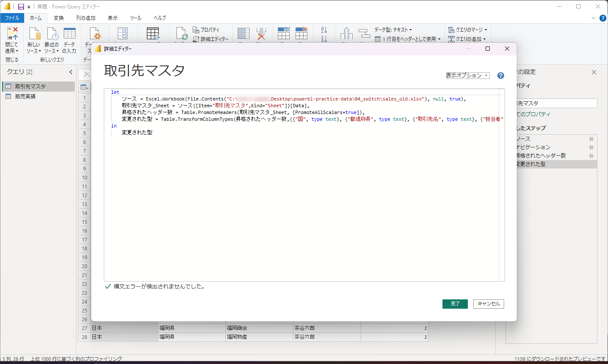Screen dimensions: 608x364
Task: Click the query name field showing 取引先マスタ
Action: (x=556, y=103)
